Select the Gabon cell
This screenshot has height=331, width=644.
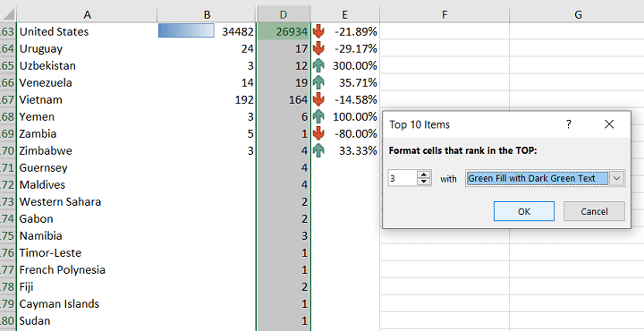[x=87, y=219]
